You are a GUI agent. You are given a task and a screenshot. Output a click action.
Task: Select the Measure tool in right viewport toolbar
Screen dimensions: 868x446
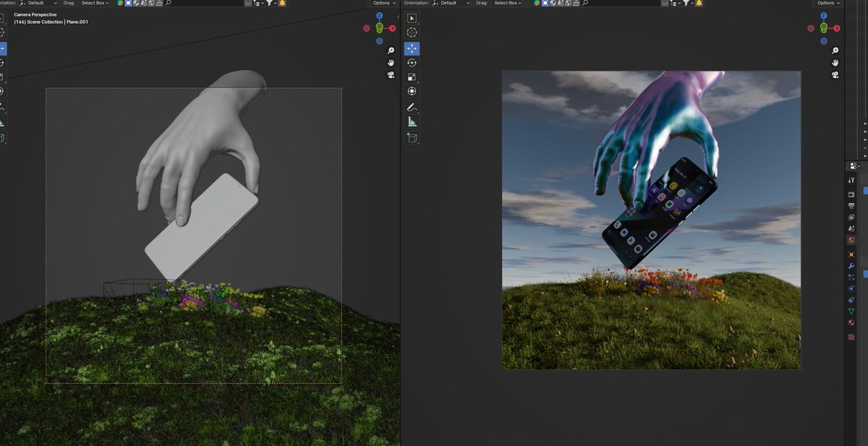click(x=412, y=121)
